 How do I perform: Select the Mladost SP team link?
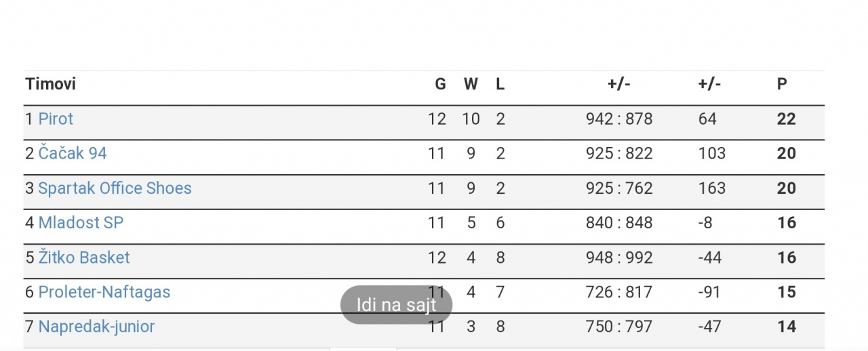[x=81, y=223]
